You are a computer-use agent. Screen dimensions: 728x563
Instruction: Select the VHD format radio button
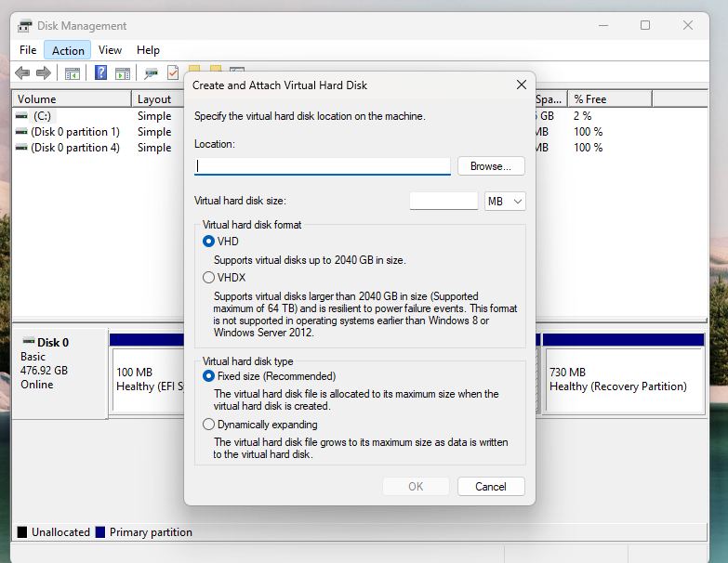point(208,242)
